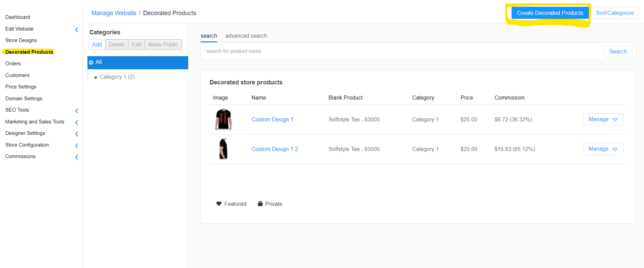Open Manage dropdown for Custom Design 1

point(603,119)
